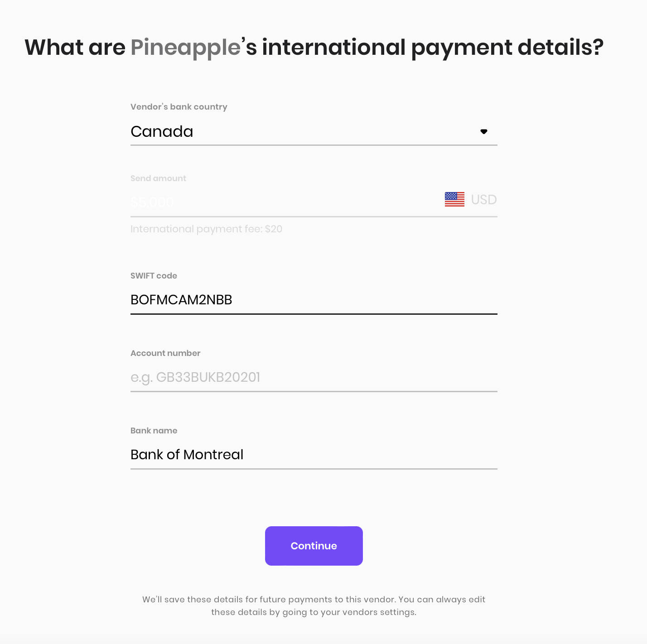The width and height of the screenshot is (647, 644).
Task: Click the Account number label
Action: pos(165,353)
